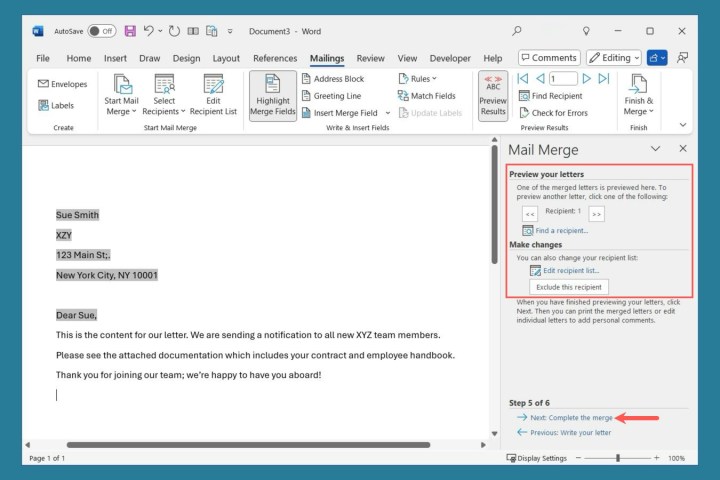This screenshot has width=720, height=480.
Task: Click the Labels icon
Action: [x=44, y=105]
